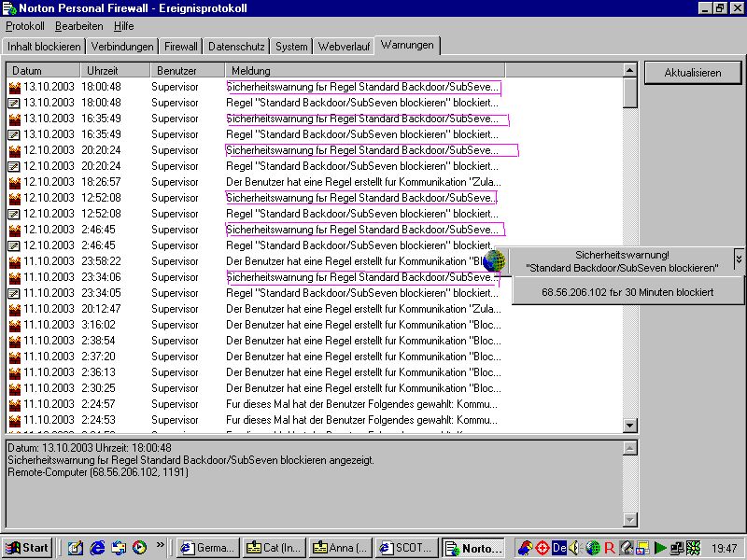Click the De language indicator in tray
Image resolution: width=747 pixels, height=560 pixels.
coord(558,548)
